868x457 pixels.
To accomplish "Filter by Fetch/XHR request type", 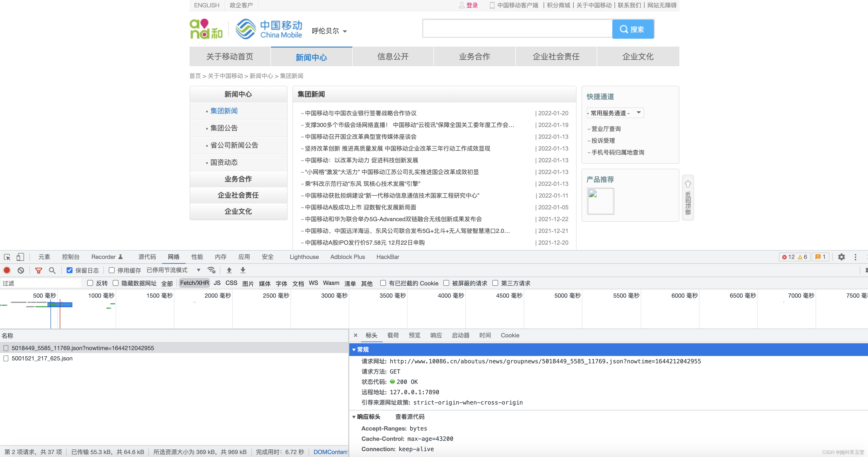I will tap(194, 283).
